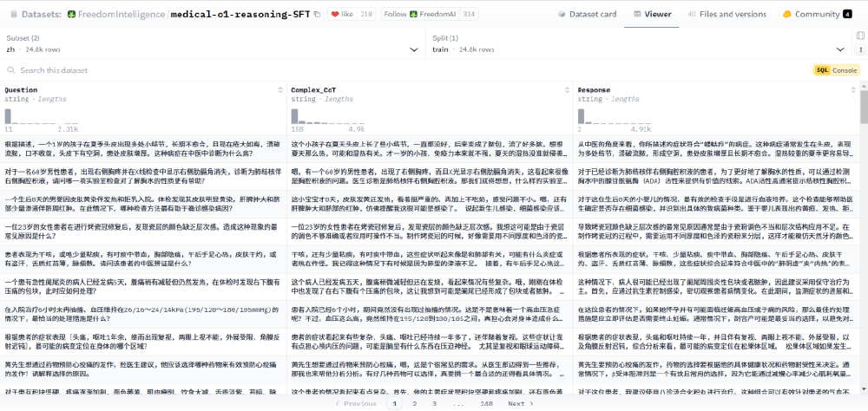Open Response cell starting 导致烤瓷冠颜色缺乏层次感

[717, 232]
